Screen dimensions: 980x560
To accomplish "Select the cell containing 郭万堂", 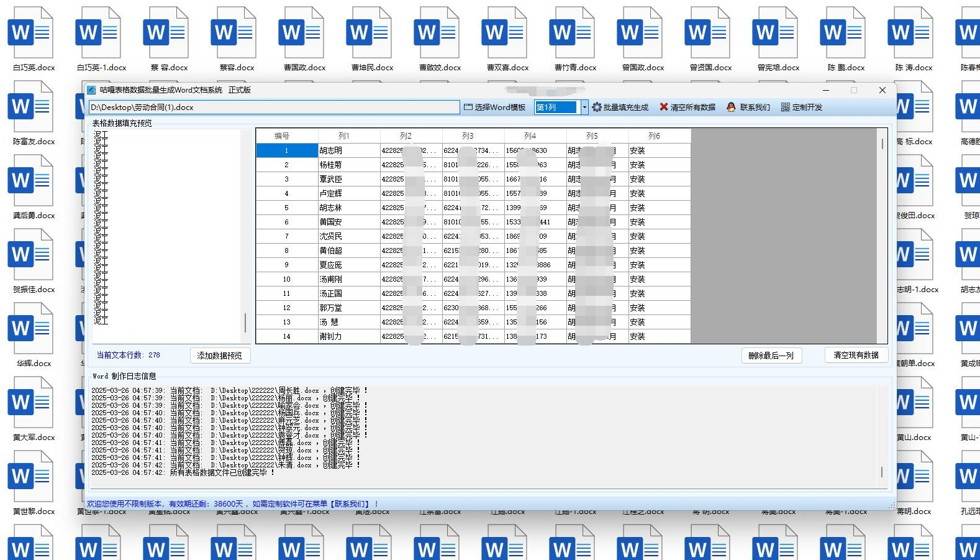I will pyautogui.click(x=349, y=308).
